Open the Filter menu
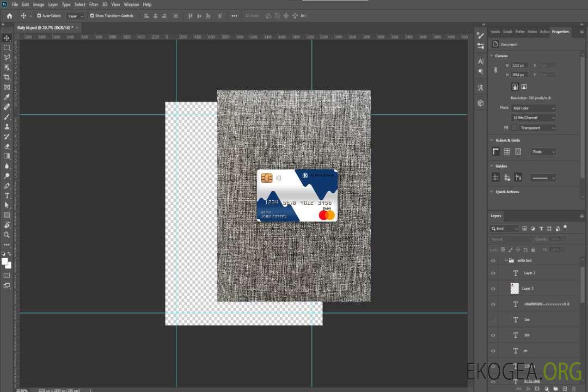The width and height of the screenshot is (588, 392). [x=94, y=4]
